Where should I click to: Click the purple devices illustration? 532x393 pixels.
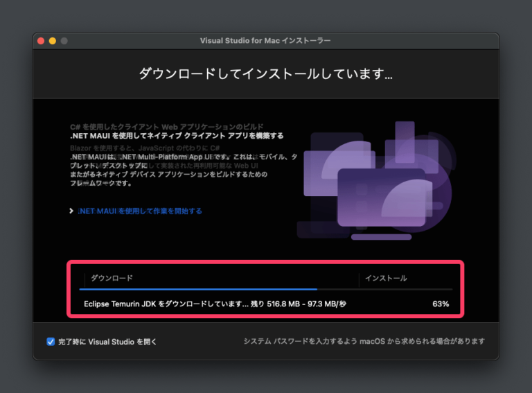click(376, 180)
